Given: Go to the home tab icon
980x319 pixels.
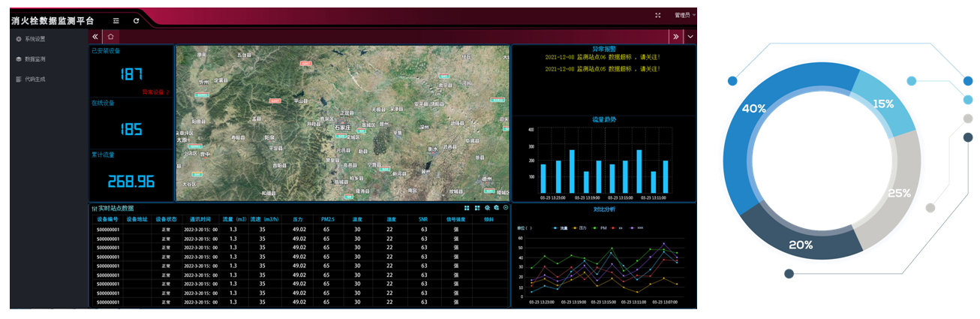Looking at the screenshot, I should (x=110, y=36).
